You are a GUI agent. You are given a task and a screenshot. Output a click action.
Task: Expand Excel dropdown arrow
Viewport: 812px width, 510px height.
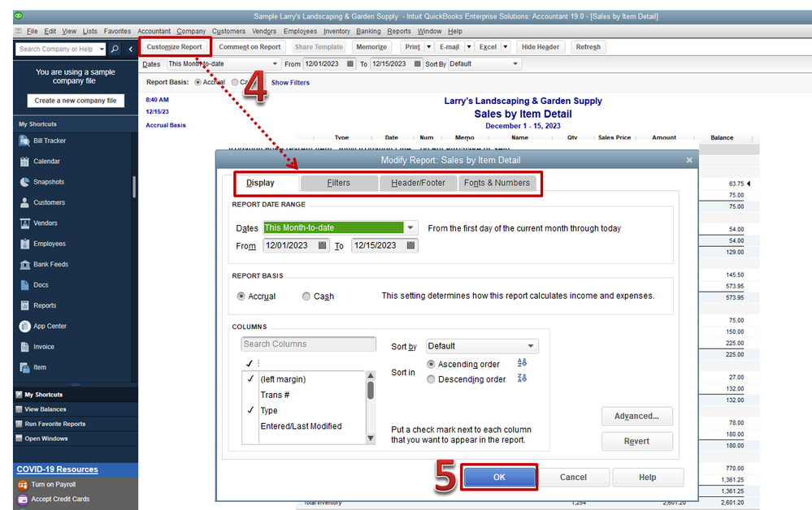[506, 47]
